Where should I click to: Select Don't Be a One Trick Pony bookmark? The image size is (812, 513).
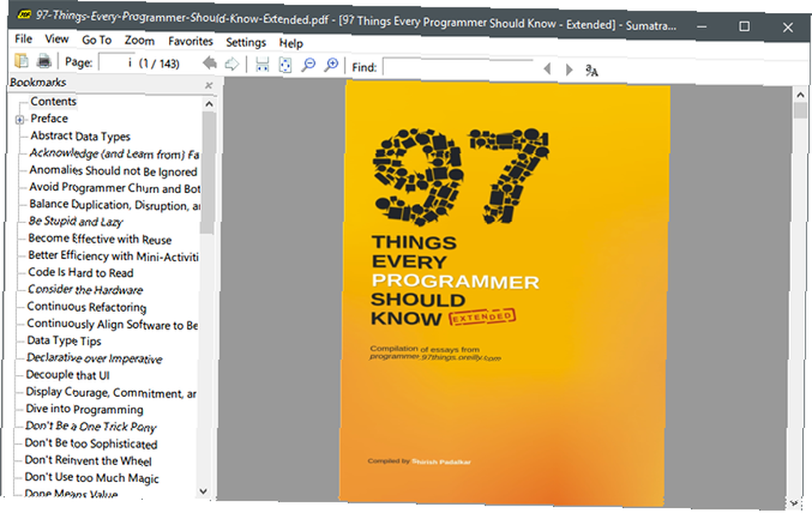point(91,426)
